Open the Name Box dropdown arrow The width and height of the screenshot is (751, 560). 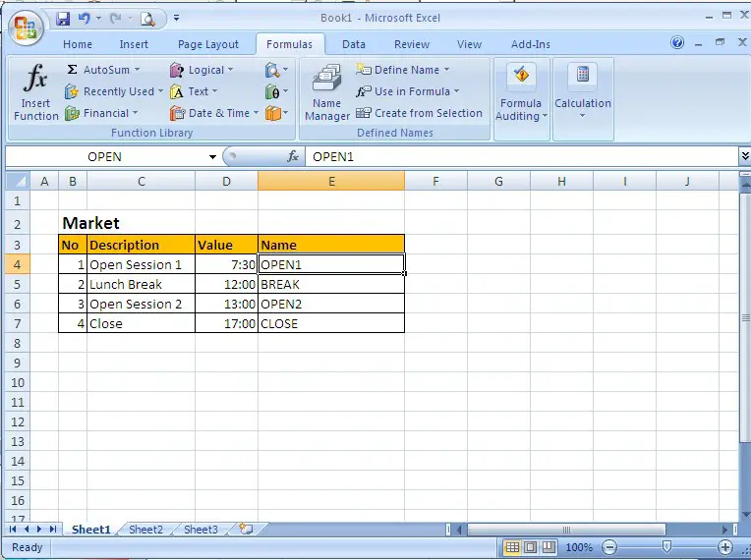[212, 157]
